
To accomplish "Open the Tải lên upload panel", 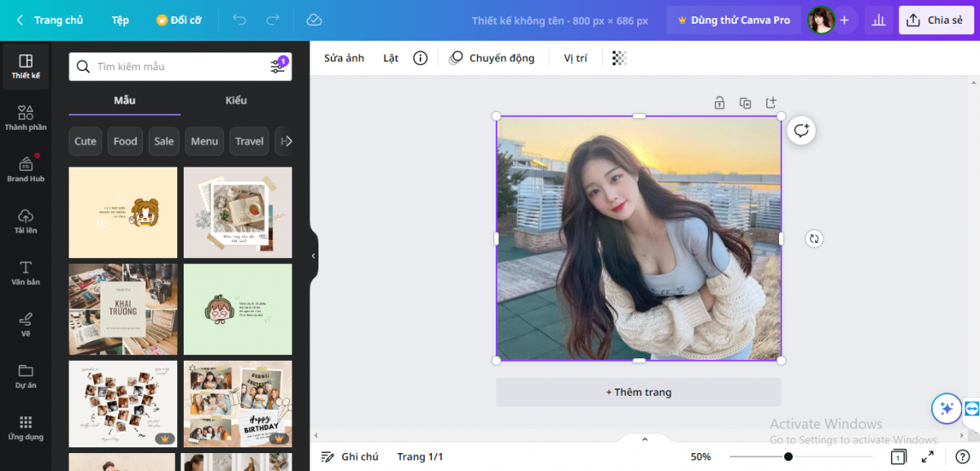I will pos(25,220).
